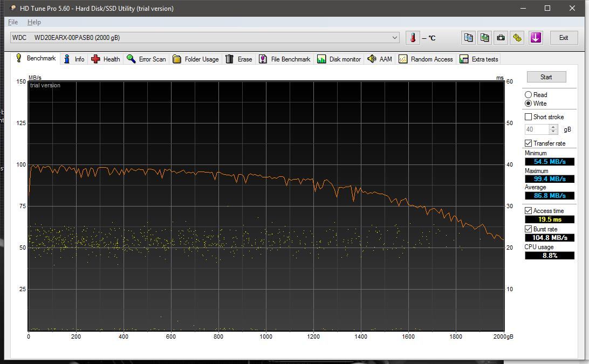Click the purple down-arrow tray icon
The width and height of the screenshot is (589, 364).
tap(536, 38)
